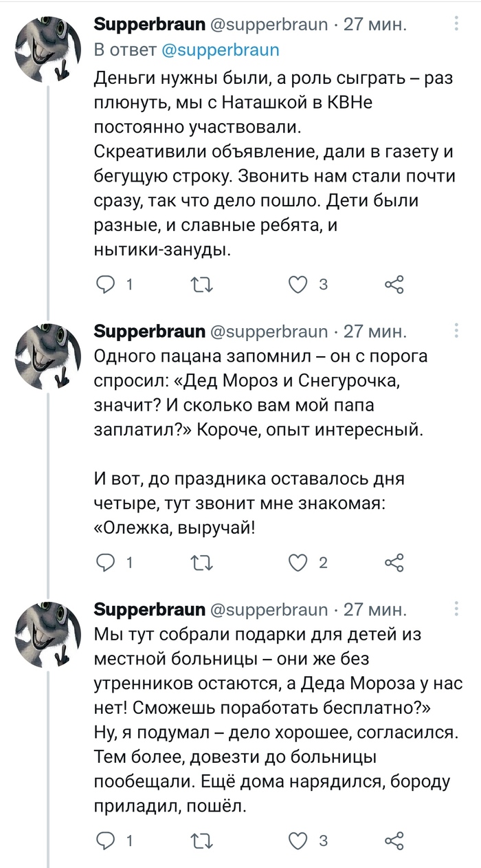This screenshot has width=481, height=868.
Task: Open more options on the third tweet
Action: (x=457, y=609)
